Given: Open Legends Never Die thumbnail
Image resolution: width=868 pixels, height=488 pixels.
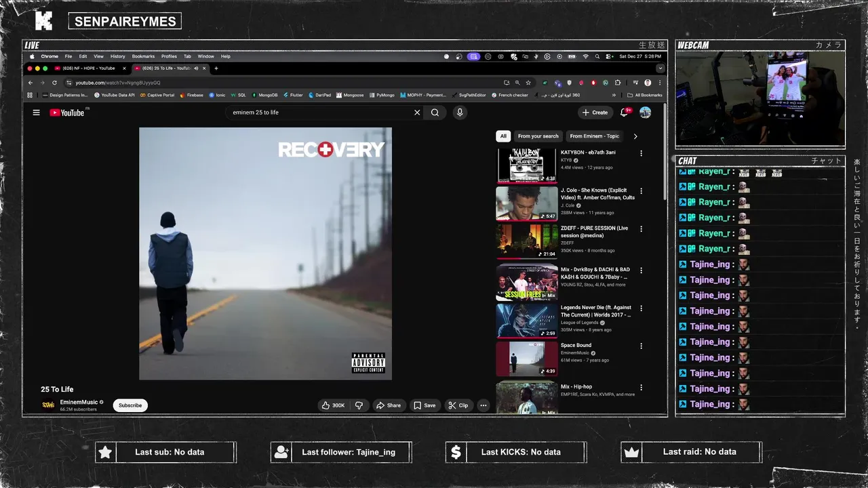Looking at the screenshot, I should 527,321.
